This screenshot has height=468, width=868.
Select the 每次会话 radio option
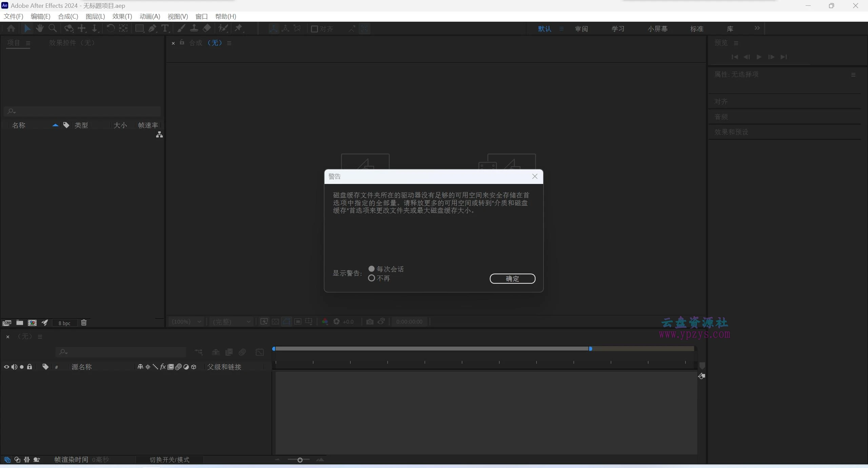point(372,269)
